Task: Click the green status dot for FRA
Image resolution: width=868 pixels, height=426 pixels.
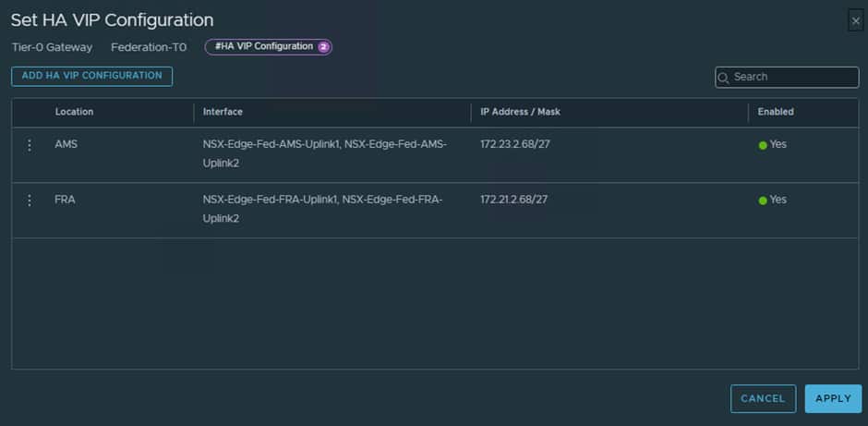Action: 763,201
